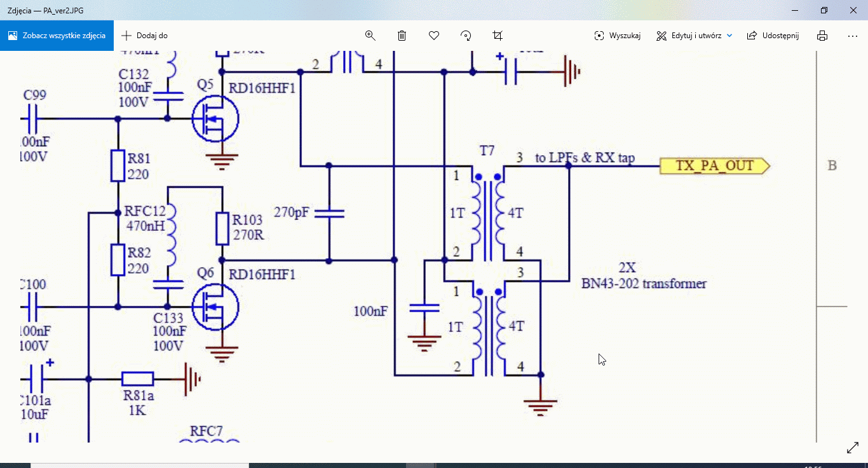
Task: Click the zoom magnifier icon
Action: pyautogui.click(x=370, y=36)
